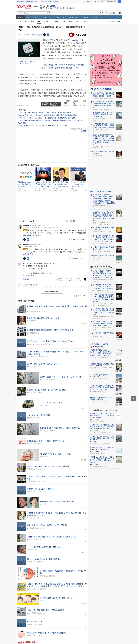Share the Agoda user comment on X
138x644 pixels.
pyautogui.click(x=85, y=279)
